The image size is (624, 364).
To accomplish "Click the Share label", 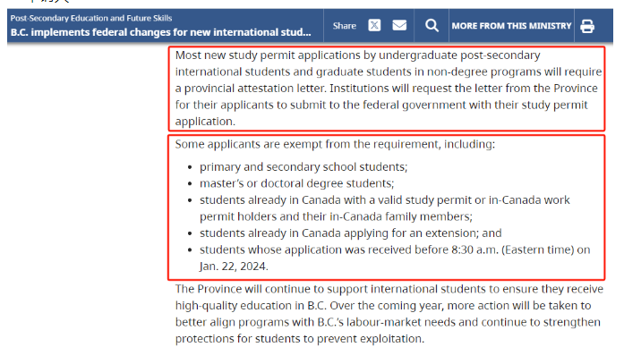I will (345, 26).
